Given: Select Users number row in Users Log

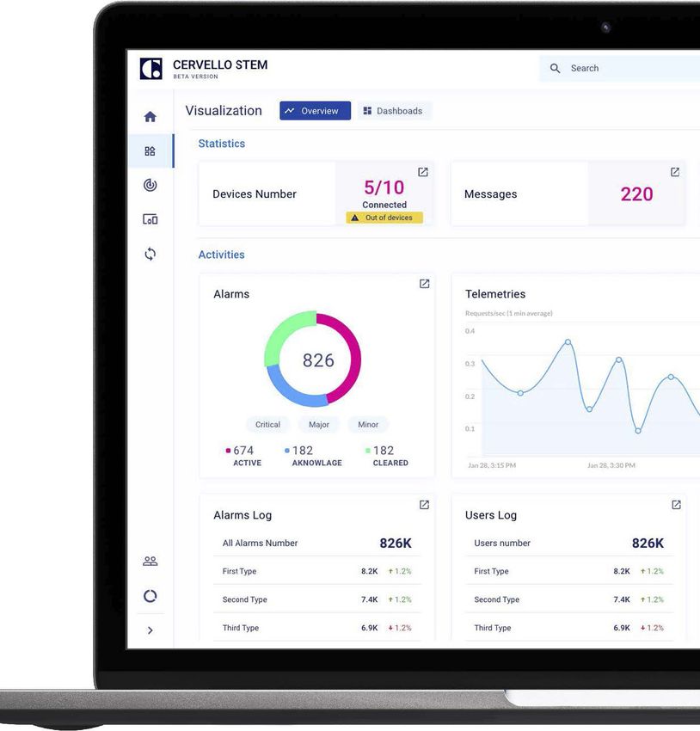Looking at the screenshot, I should [569, 544].
